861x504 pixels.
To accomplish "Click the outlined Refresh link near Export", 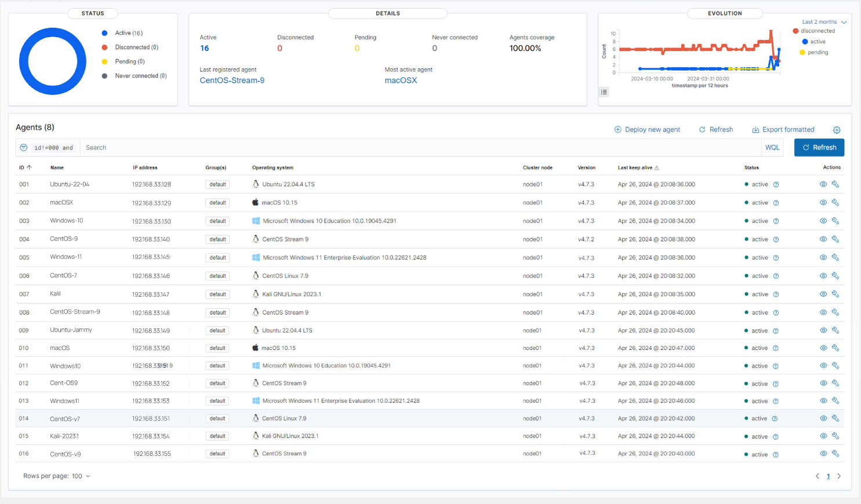I will (x=716, y=130).
